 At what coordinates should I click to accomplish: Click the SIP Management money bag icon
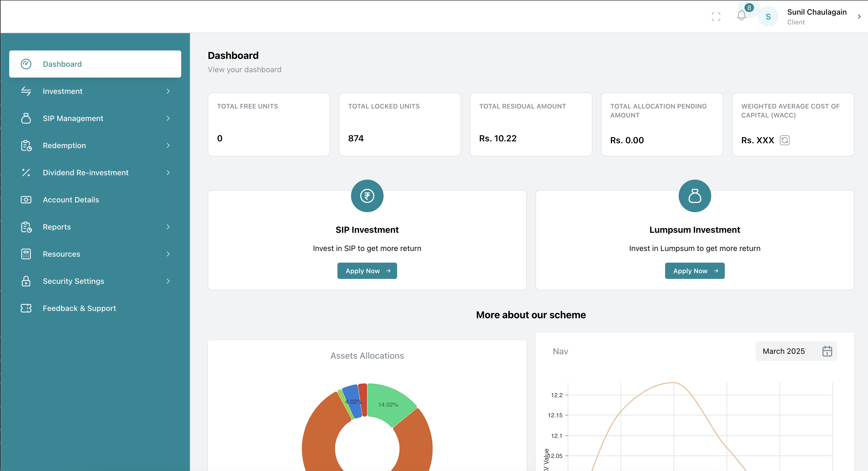[26, 118]
